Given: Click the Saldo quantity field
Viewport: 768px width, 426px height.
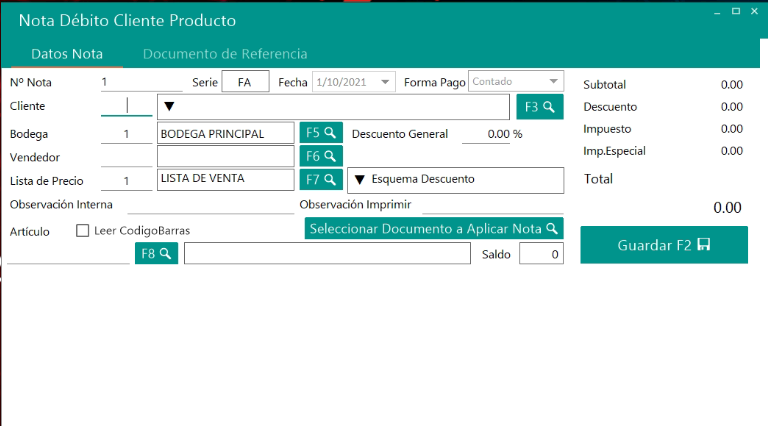Looking at the screenshot, I should click(x=540, y=255).
